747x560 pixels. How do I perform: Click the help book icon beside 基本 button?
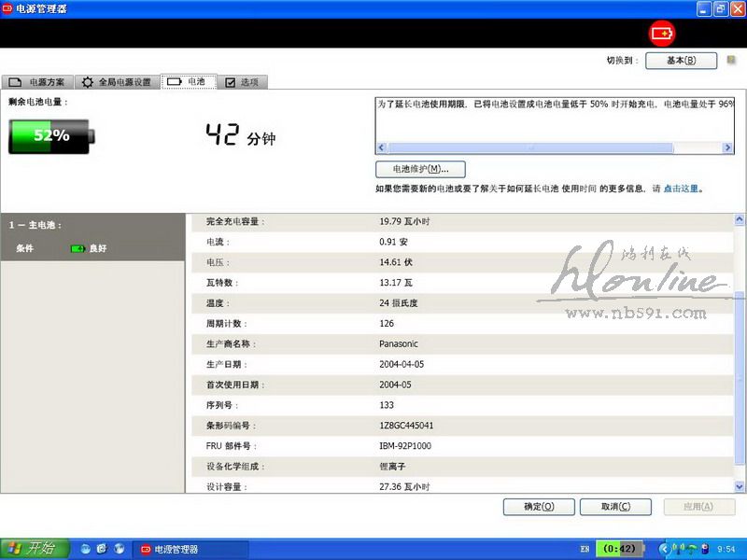(731, 60)
